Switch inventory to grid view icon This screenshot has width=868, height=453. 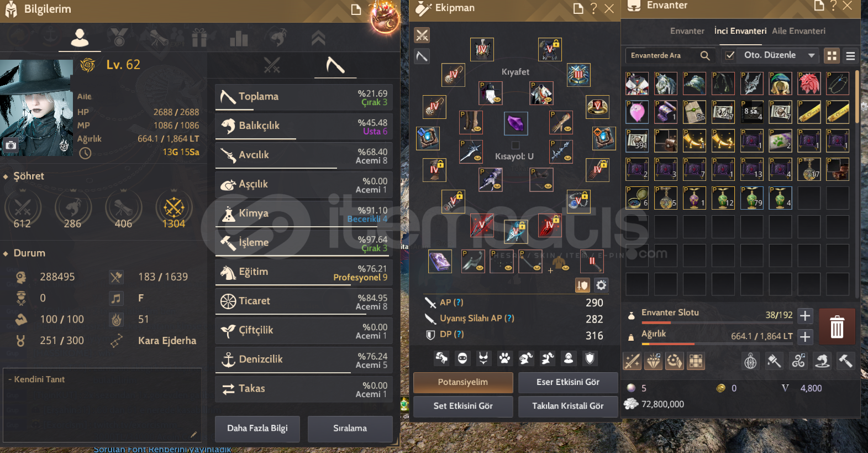(832, 55)
